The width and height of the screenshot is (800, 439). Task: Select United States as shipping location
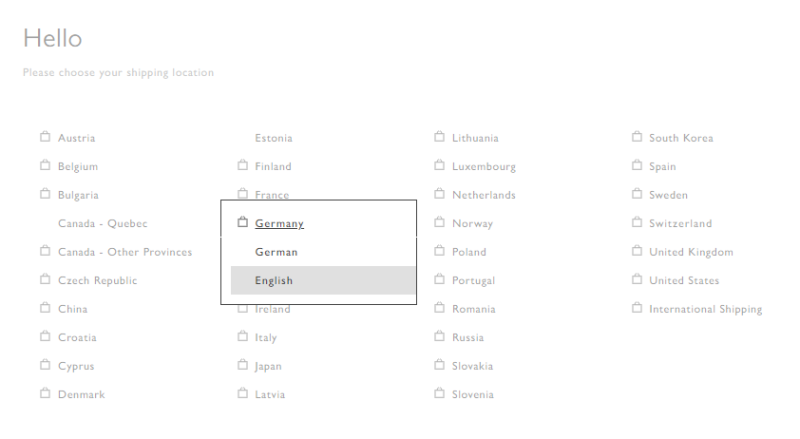(x=684, y=281)
